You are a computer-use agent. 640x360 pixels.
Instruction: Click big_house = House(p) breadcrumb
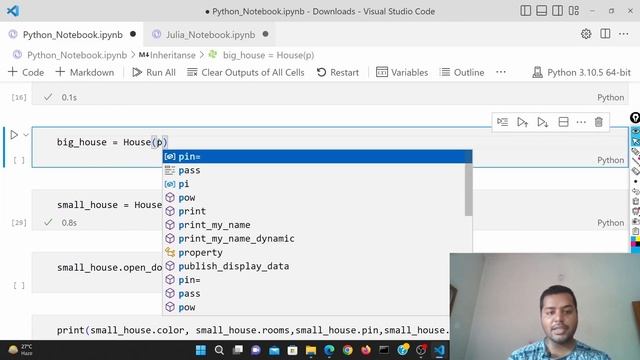pyautogui.click(x=261, y=55)
